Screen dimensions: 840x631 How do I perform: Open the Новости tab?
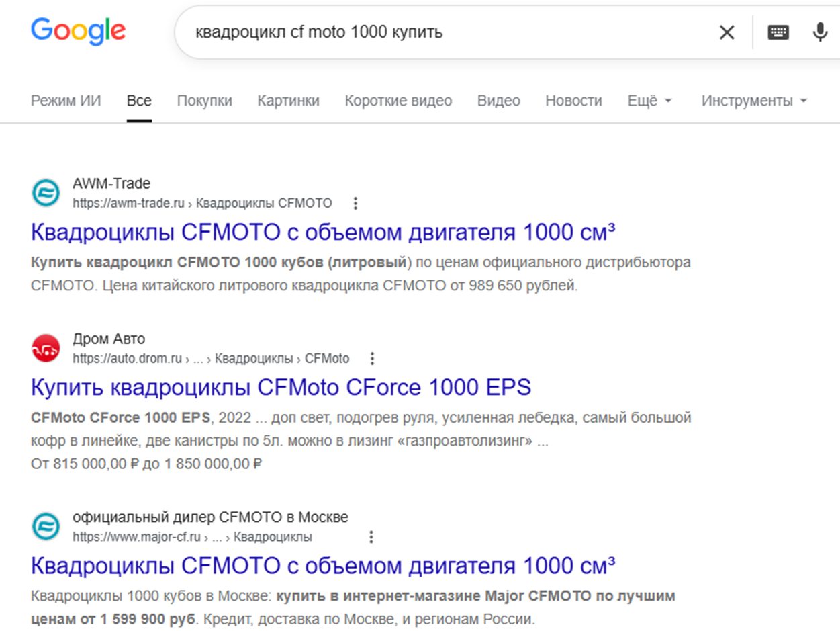(573, 101)
